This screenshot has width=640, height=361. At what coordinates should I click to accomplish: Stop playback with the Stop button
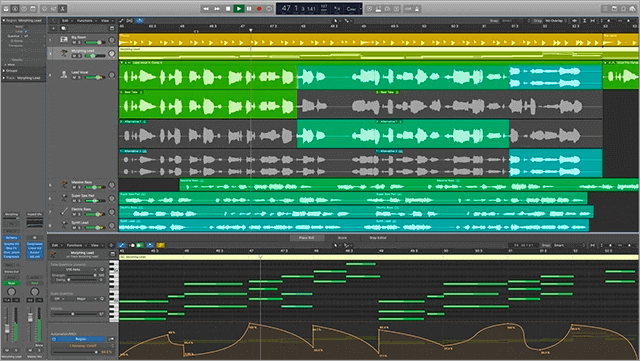coord(228,9)
